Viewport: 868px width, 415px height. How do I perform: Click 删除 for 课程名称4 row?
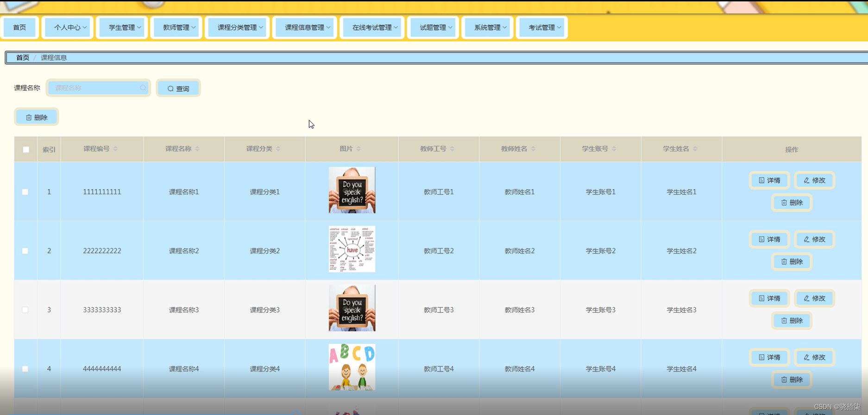coord(792,379)
